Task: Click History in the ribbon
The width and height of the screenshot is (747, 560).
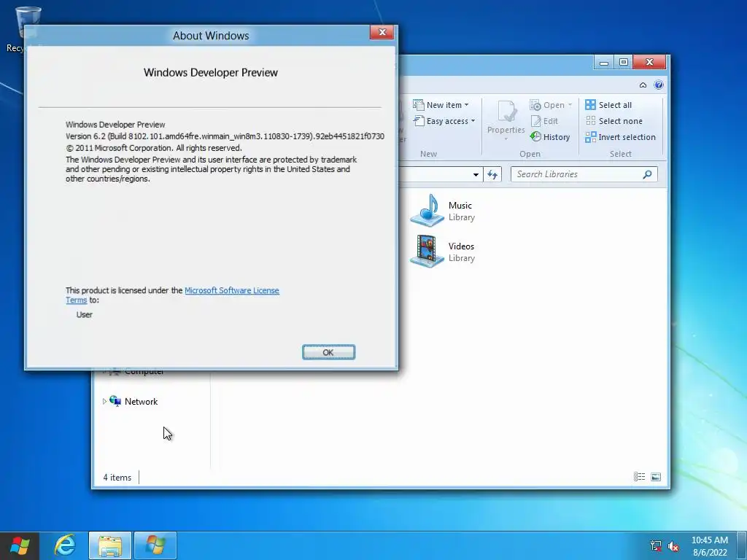Action: [x=550, y=137]
